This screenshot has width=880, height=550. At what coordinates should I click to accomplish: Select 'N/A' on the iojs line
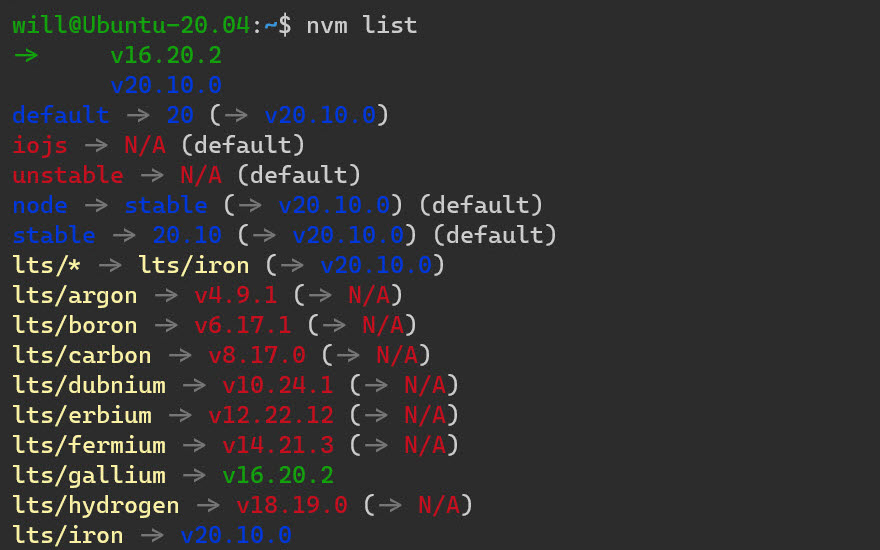(x=145, y=145)
